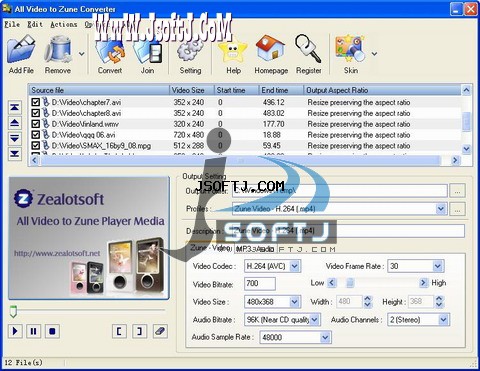Uncheck finland.wmv checkbox
This screenshot has width=480, height=371.
[x=35, y=124]
